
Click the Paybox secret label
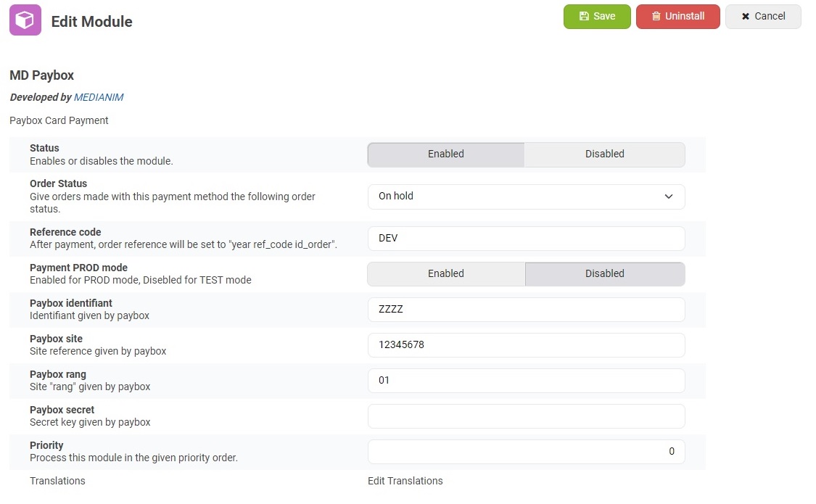point(62,410)
